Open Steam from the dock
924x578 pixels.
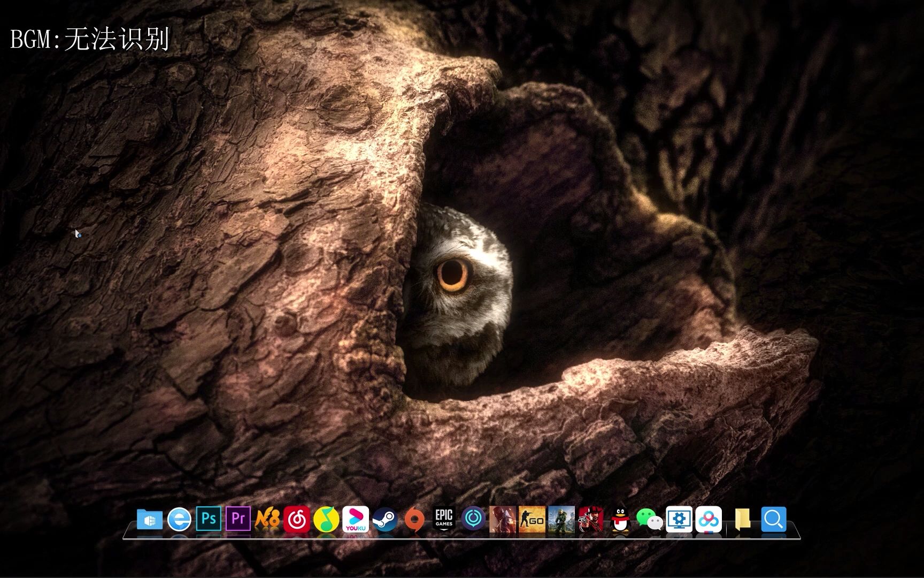(385, 519)
